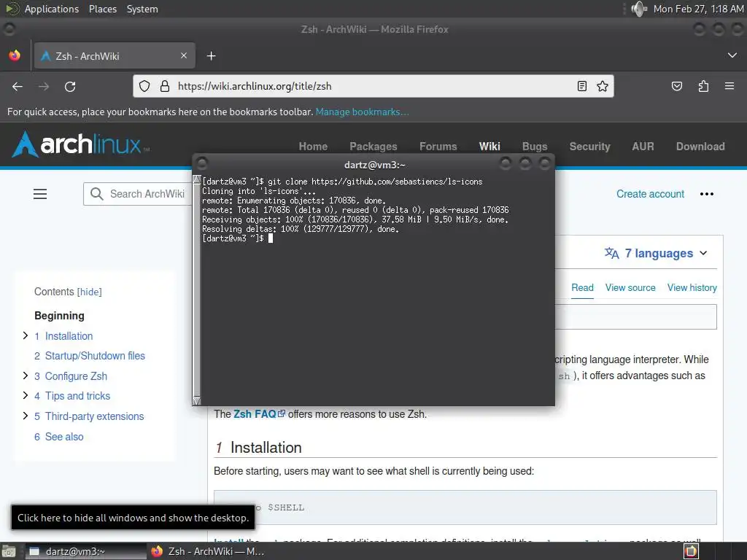The image size is (747, 560).
Task: Open the Download navigation link
Action: (x=700, y=146)
